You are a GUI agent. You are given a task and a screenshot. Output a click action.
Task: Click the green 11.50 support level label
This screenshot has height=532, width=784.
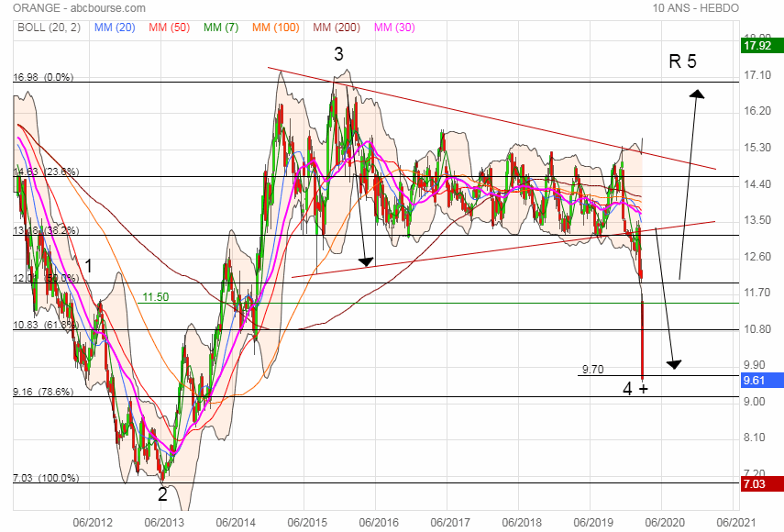pos(156,297)
